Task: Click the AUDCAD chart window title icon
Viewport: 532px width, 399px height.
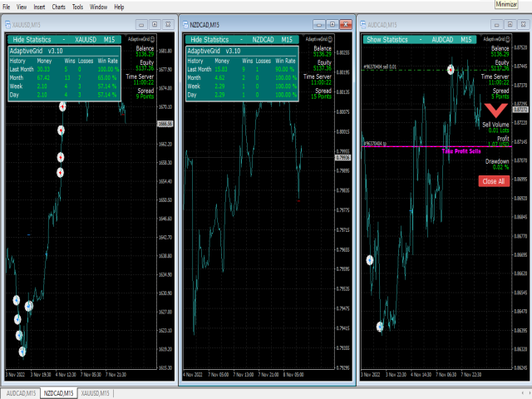Action: pyautogui.click(x=365, y=26)
